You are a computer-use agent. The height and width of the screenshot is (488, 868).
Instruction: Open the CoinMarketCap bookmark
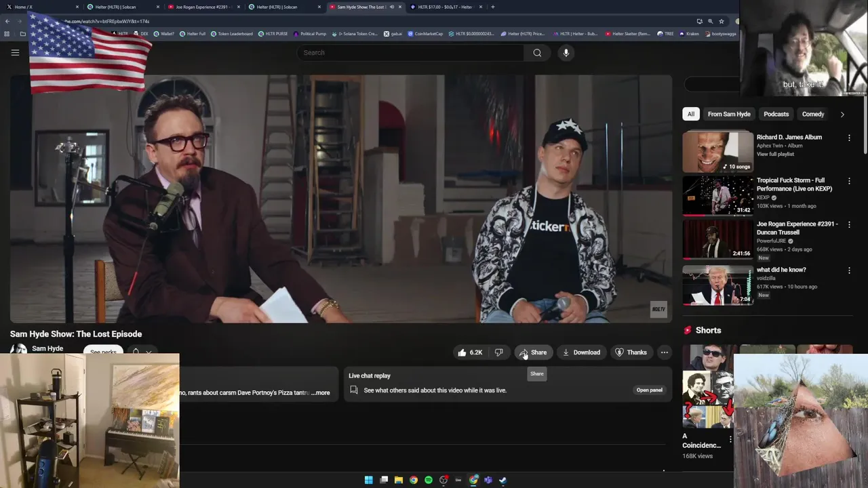pyautogui.click(x=426, y=33)
